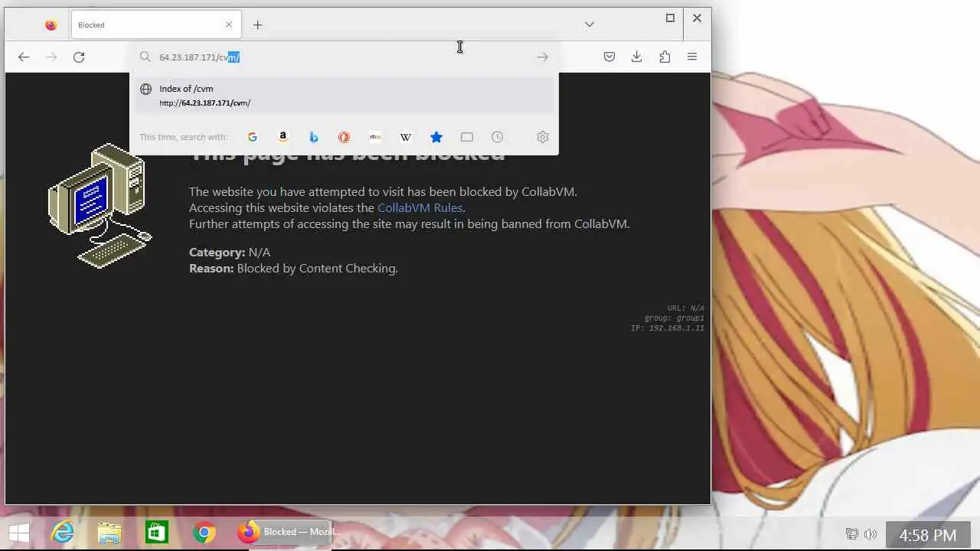The width and height of the screenshot is (980, 551).
Task: Search in History clock icon
Action: point(498,137)
